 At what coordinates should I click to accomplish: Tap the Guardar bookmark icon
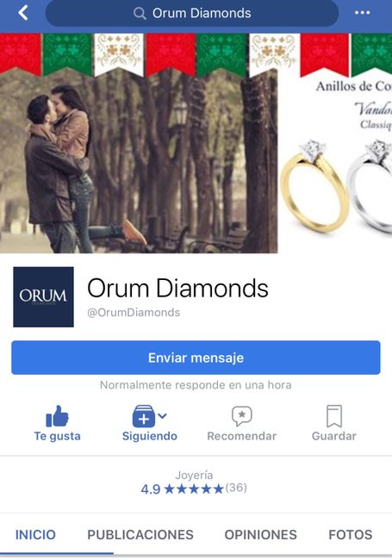click(x=334, y=416)
